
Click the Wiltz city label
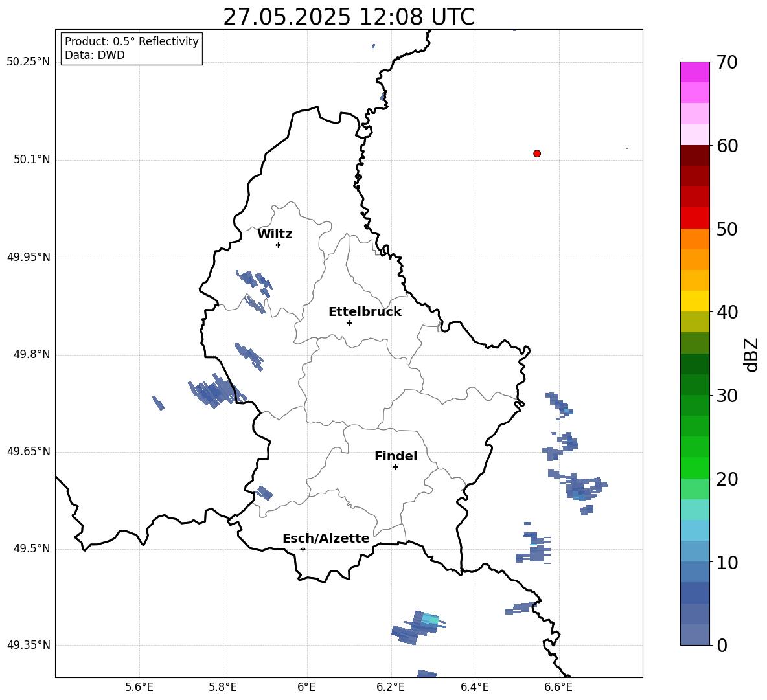point(275,234)
